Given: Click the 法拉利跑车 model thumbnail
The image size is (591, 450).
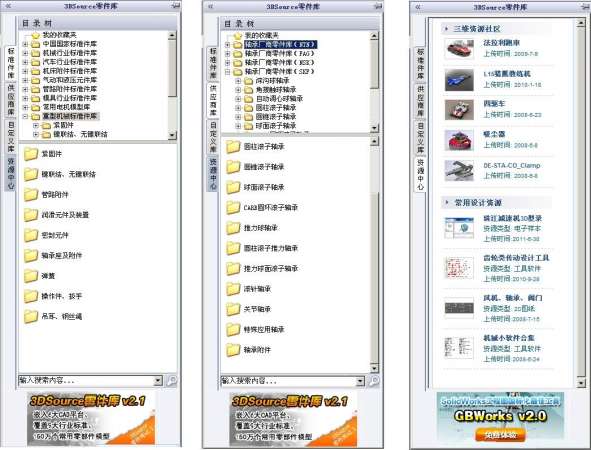Looking at the screenshot, I should [459, 49].
